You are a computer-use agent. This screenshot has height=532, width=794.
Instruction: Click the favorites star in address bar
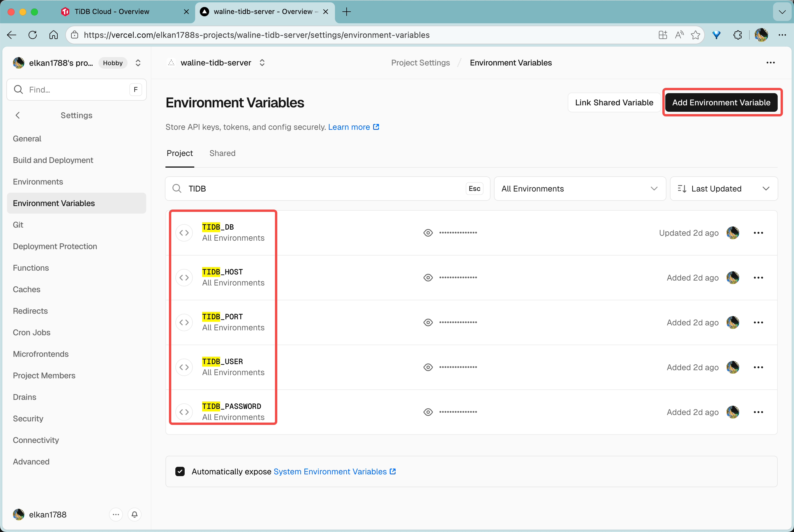695,35
